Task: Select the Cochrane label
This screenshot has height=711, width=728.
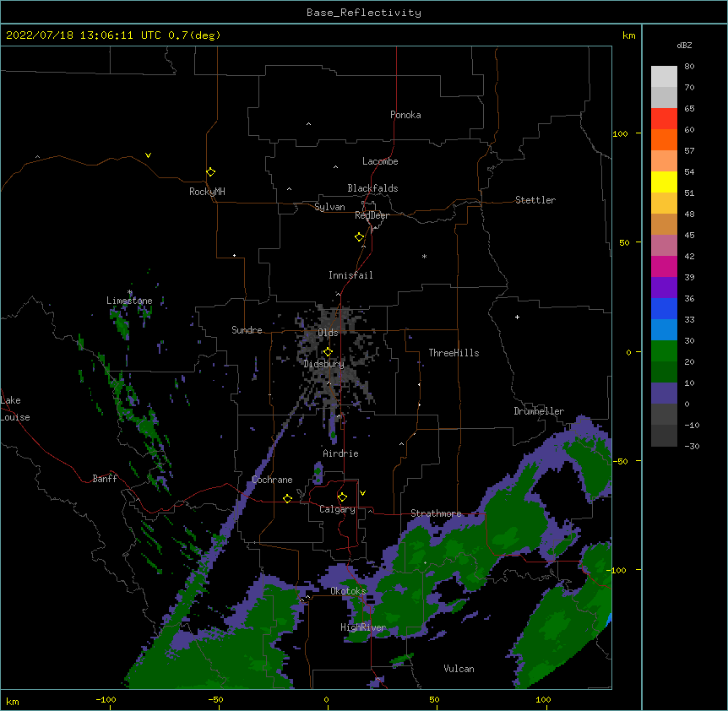Action: (x=272, y=480)
